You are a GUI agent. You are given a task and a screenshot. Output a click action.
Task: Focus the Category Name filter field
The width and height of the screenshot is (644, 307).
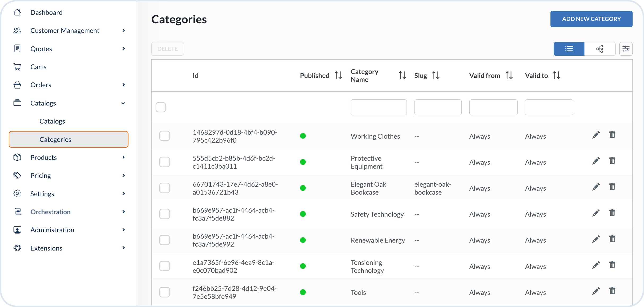[378, 107]
